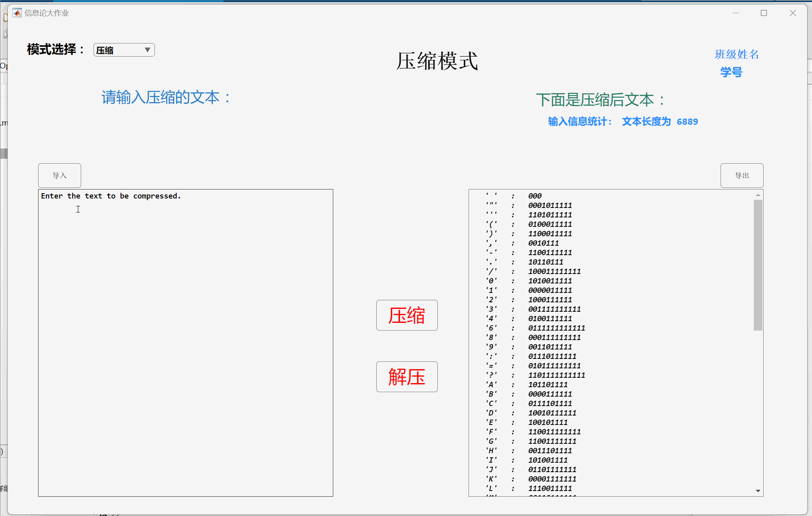
Task: Click scrollbar up arrow in output list
Action: pyautogui.click(x=758, y=195)
